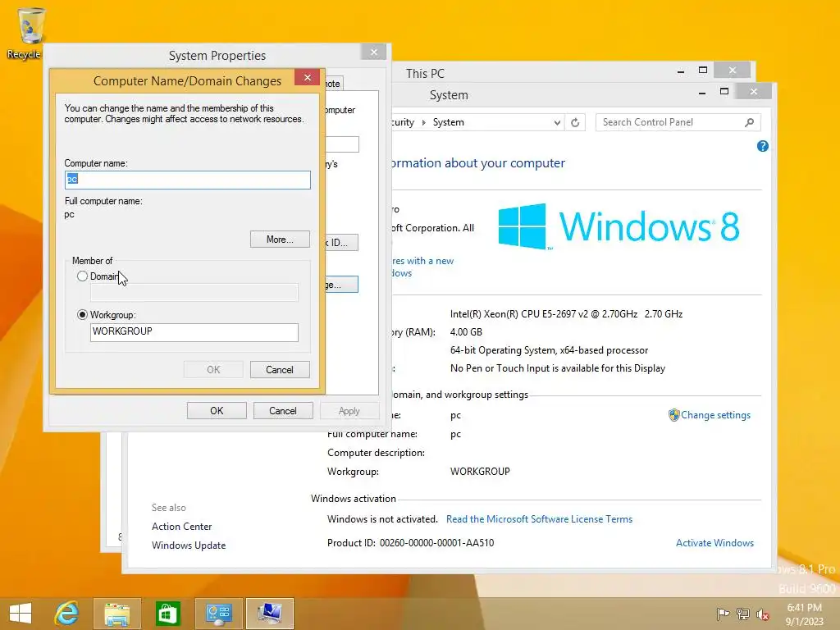Click the shield icon beside Change settings

click(673, 415)
